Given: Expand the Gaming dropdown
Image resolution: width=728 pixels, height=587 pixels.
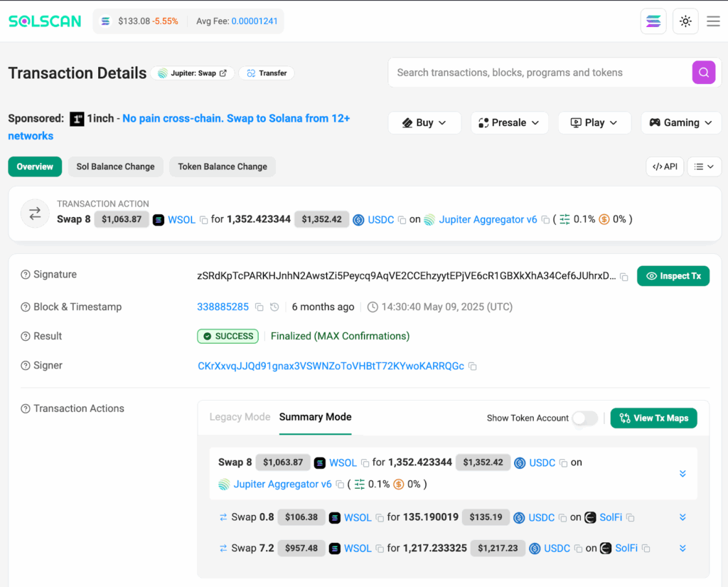Looking at the screenshot, I should click(x=681, y=122).
